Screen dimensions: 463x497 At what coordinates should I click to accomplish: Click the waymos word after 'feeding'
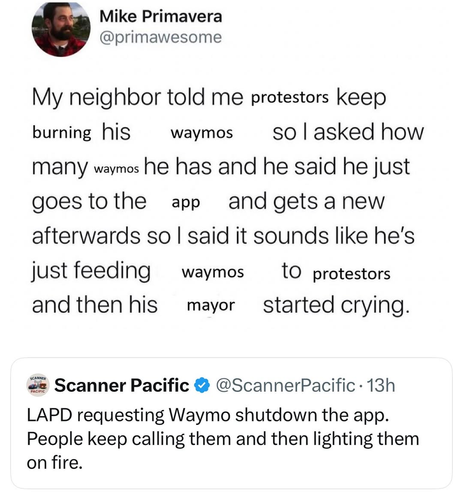pos(213,272)
